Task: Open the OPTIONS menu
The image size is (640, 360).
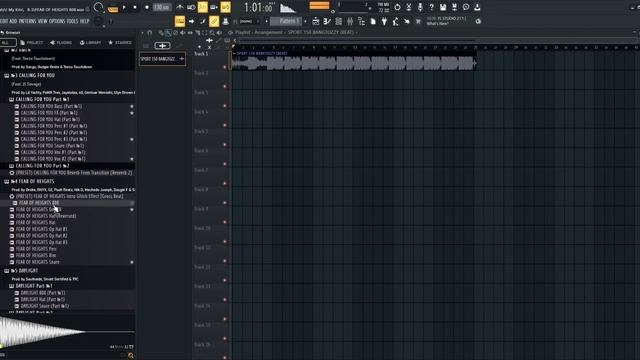Action: (x=57, y=21)
